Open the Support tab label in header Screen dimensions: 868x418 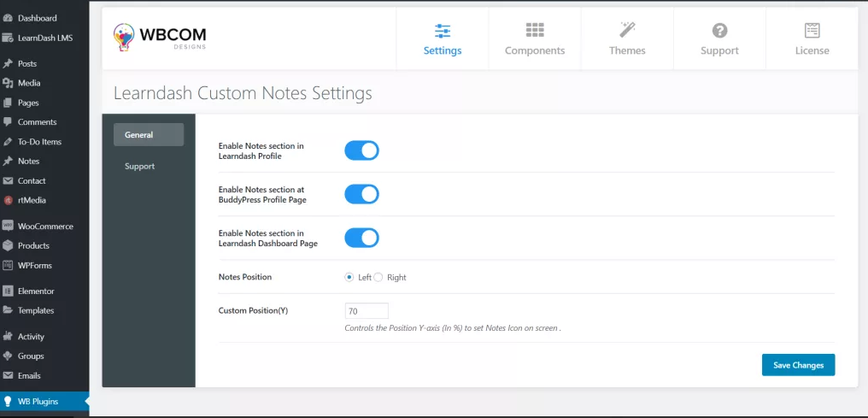coord(719,50)
